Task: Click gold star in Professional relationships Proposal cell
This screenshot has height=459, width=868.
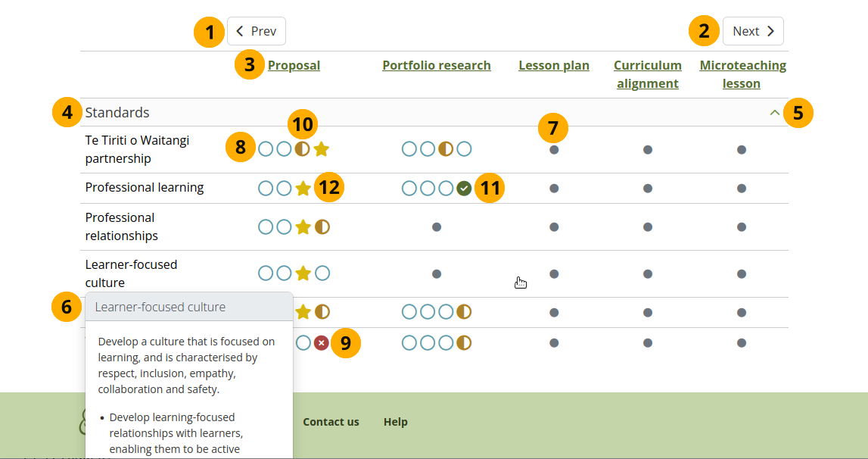Action: pos(303,226)
